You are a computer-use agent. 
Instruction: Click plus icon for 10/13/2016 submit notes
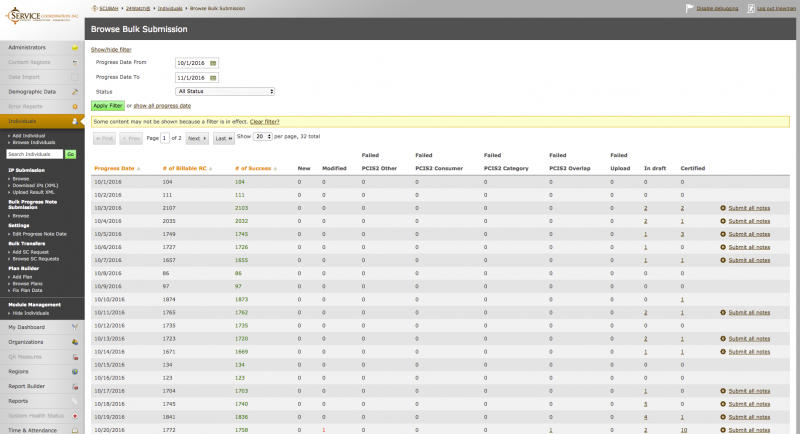point(723,339)
